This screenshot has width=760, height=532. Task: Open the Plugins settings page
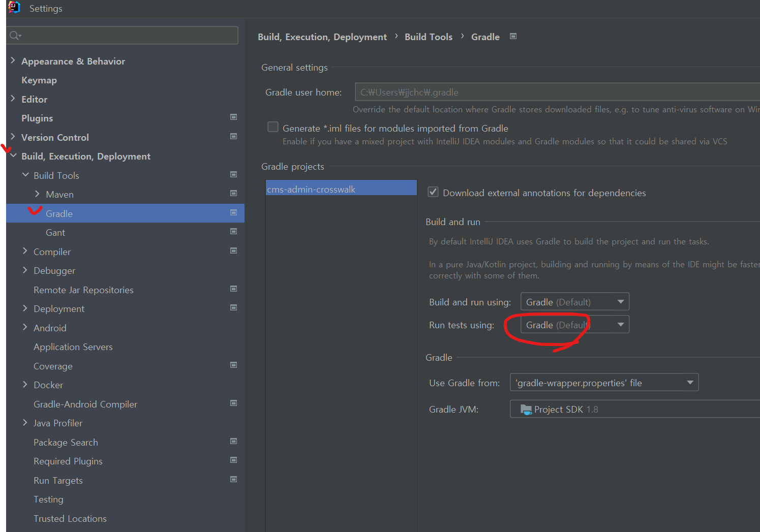(x=37, y=118)
